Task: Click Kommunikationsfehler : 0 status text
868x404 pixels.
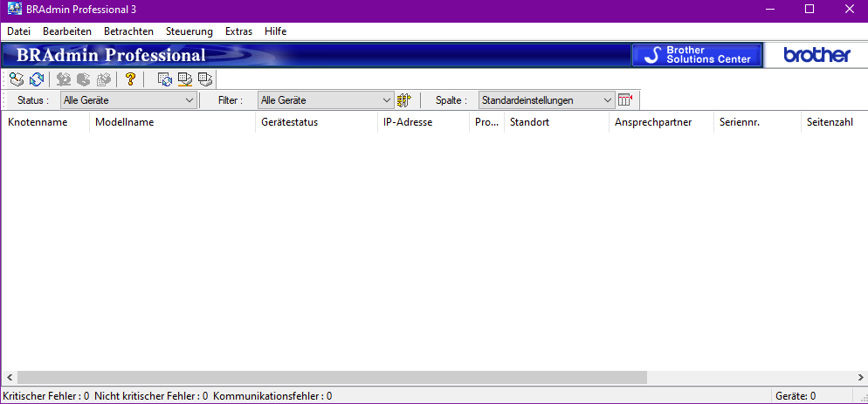Action: click(x=272, y=395)
